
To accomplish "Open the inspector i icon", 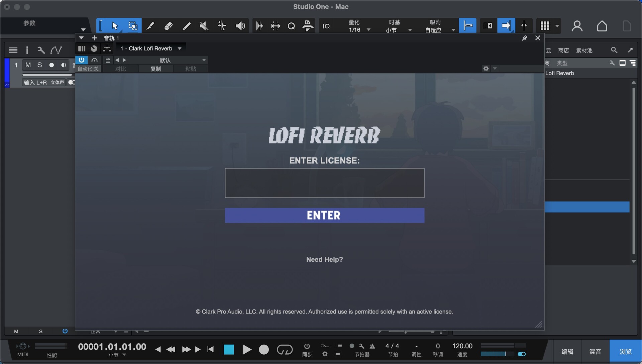I will click(x=27, y=50).
